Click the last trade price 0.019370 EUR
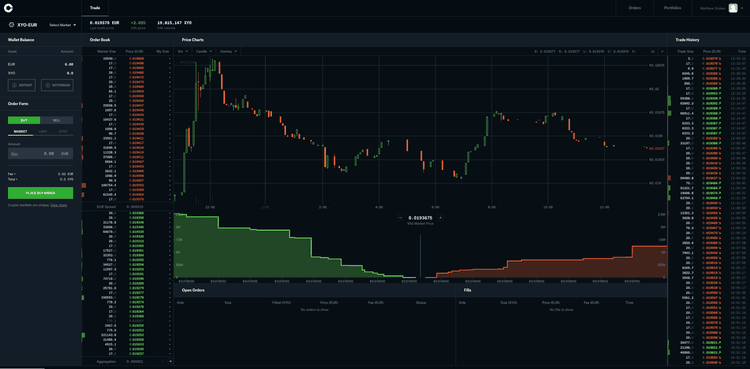The width and height of the screenshot is (750, 369). coord(104,22)
